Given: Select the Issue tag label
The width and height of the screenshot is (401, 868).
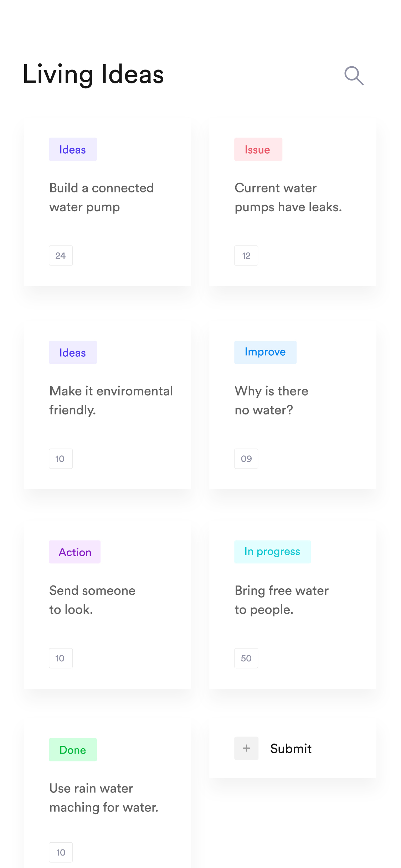Looking at the screenshot, I should pos(258,149).
